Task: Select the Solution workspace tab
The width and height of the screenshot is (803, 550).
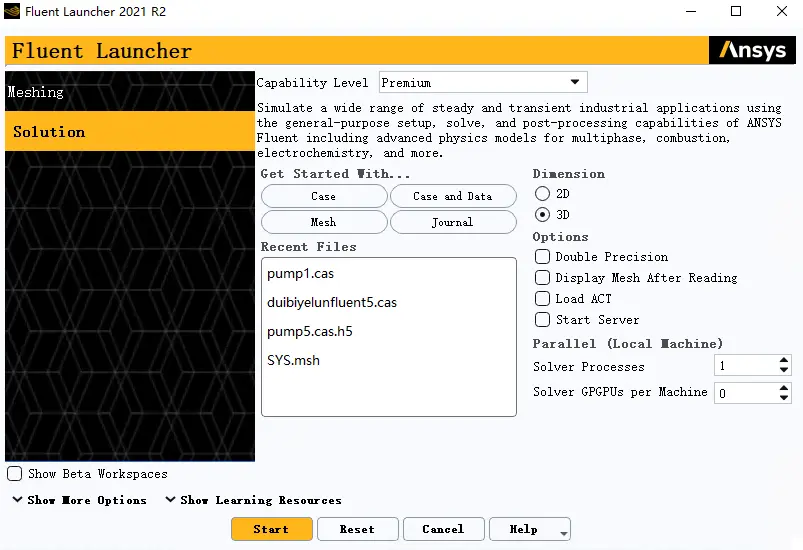Action: tap(130, 131)
